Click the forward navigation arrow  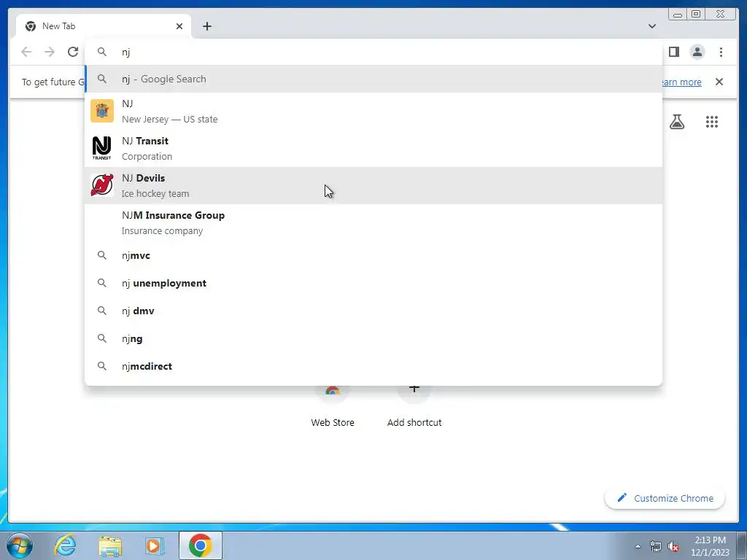tap(50, 52)
